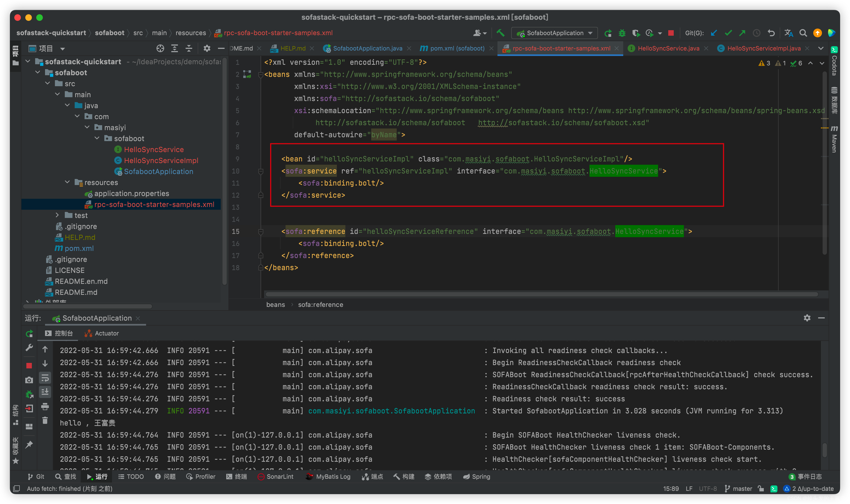The width and height of the screenshot is (850, 504).
Task: Stop process in Run panel sidebar
Action: coord(29,365)
